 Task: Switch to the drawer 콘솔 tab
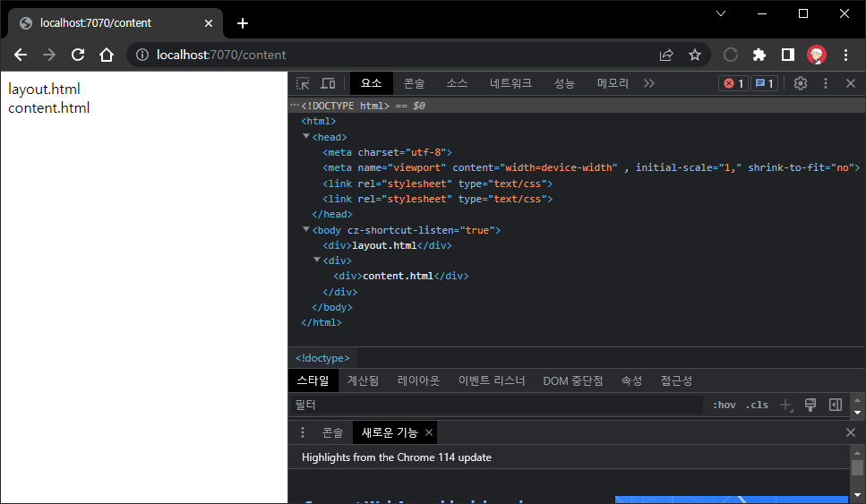[332, 432]
